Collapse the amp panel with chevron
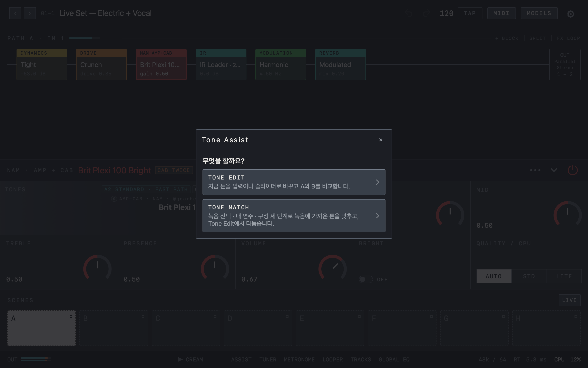This screenshot has height=368, width=588. coord(554,170)
